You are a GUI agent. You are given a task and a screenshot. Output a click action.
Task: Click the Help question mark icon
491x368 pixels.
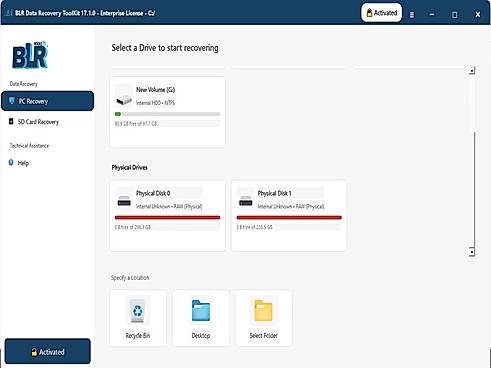[11, 163]
